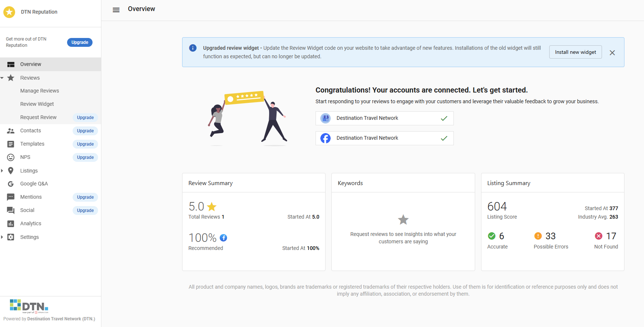
Task: Click the Listing Summary card title
Action: 509,183
